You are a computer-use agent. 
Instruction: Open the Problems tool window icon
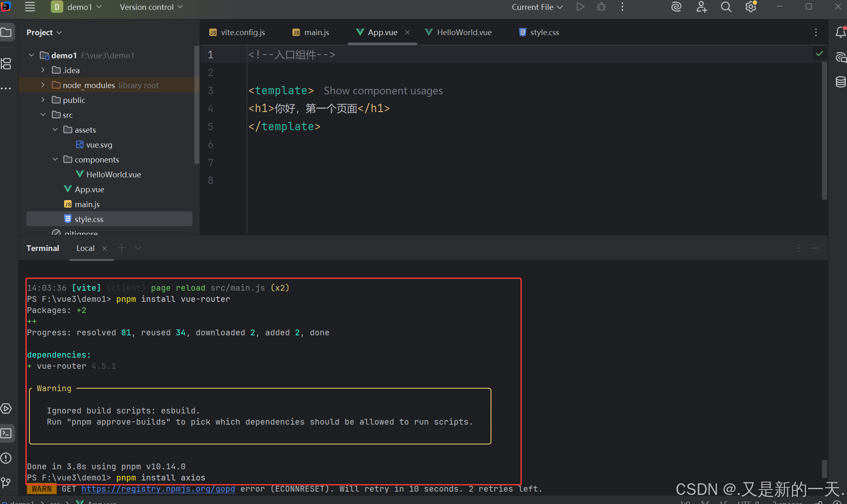coord(6,458)
